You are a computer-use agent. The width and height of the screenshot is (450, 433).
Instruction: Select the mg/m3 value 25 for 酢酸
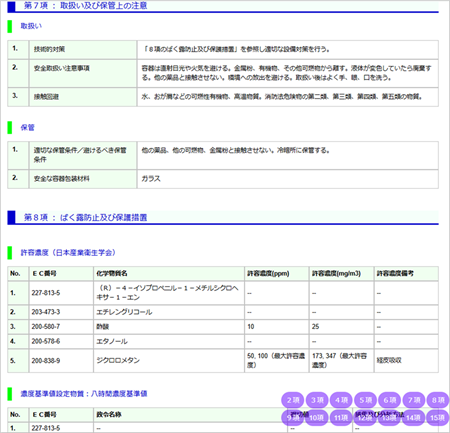click(315, 327)
